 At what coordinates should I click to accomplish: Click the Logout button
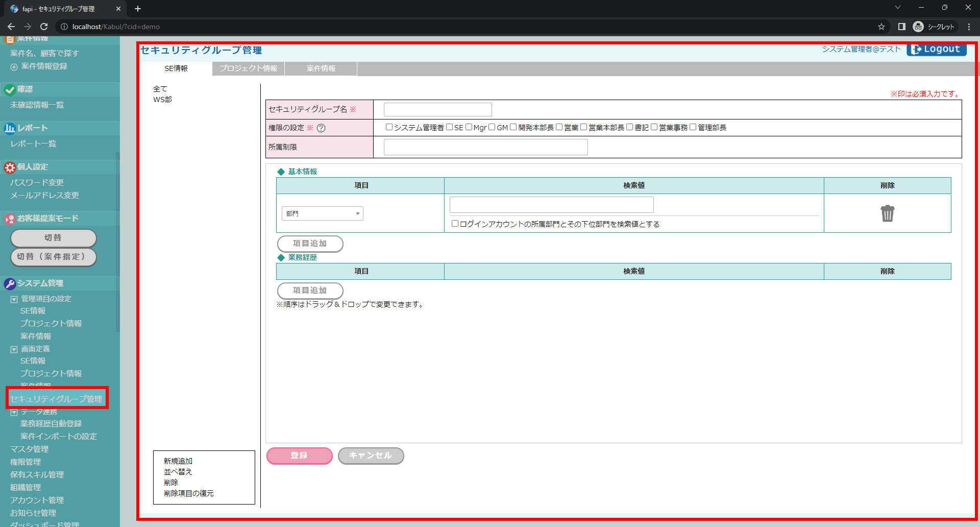pyautogui.click(x=936, y=50)
